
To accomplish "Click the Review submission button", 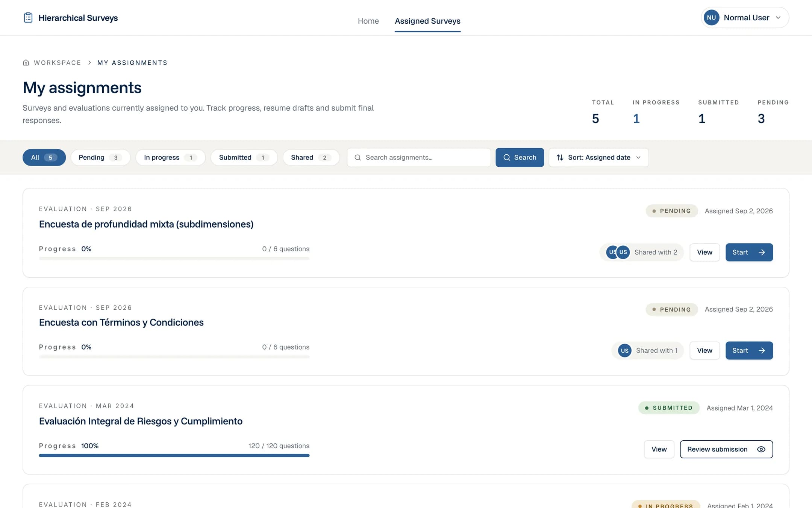I will 726,449.
